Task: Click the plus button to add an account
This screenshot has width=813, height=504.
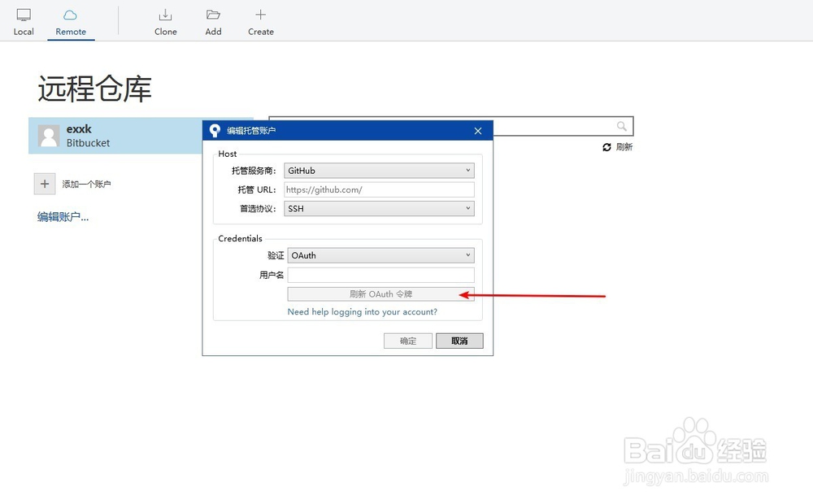Action: (45, 184)
